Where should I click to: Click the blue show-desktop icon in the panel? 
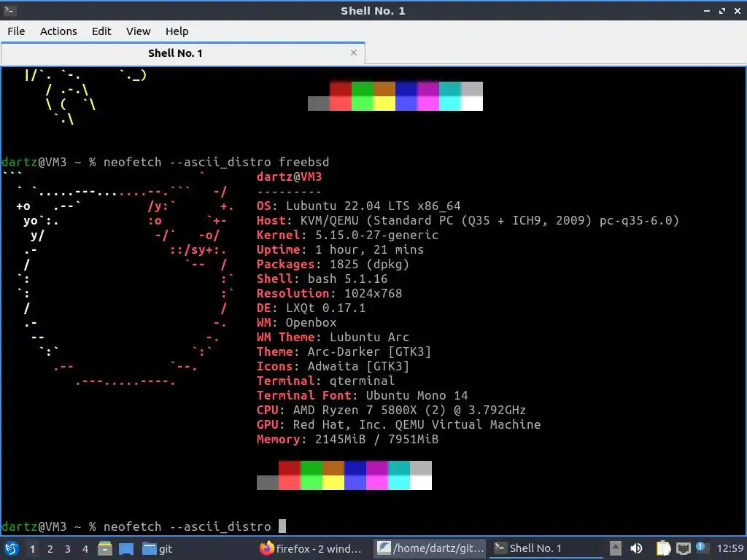126,548
